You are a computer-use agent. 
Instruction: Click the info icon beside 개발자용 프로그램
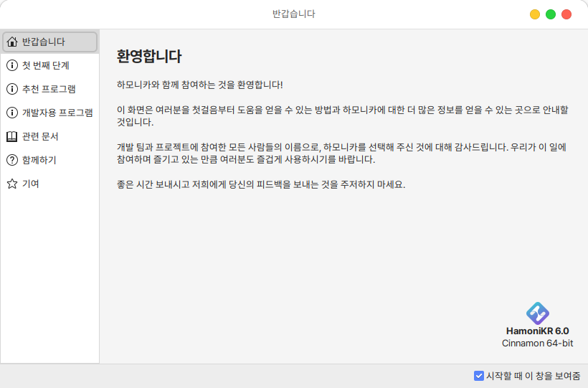12,113
